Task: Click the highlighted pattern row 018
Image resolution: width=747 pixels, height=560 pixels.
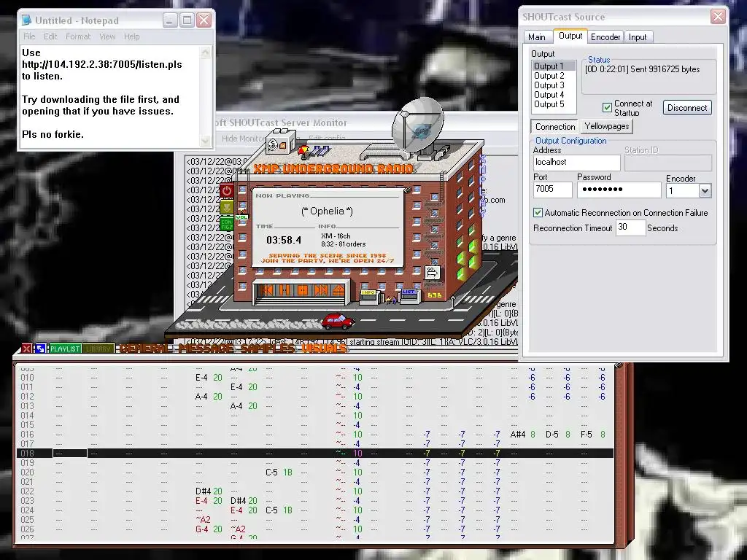Action: 315,454
